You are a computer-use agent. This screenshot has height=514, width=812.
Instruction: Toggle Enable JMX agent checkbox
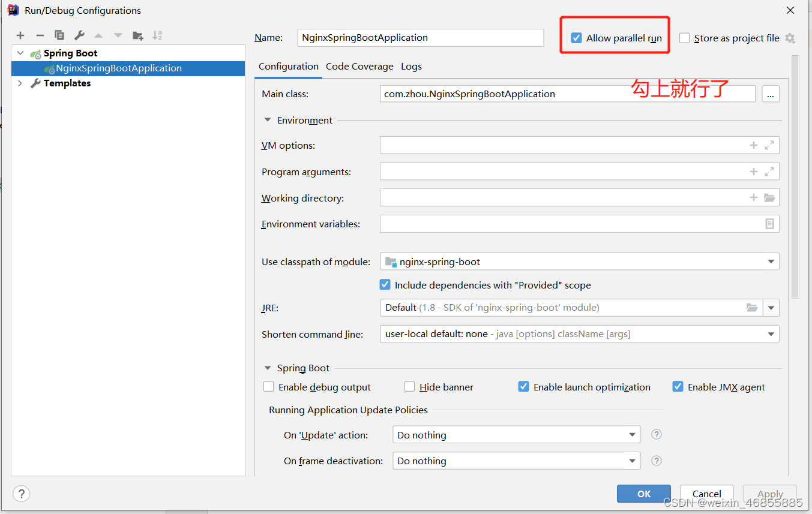tap(678, 387)
